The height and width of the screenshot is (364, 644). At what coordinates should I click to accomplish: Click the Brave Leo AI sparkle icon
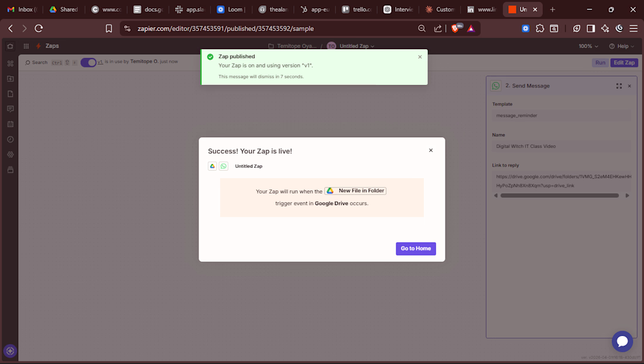pos(605,28)
